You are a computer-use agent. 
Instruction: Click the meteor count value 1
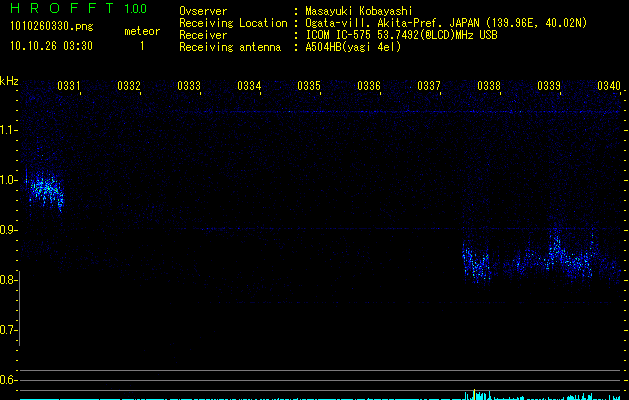coord(142,46)
